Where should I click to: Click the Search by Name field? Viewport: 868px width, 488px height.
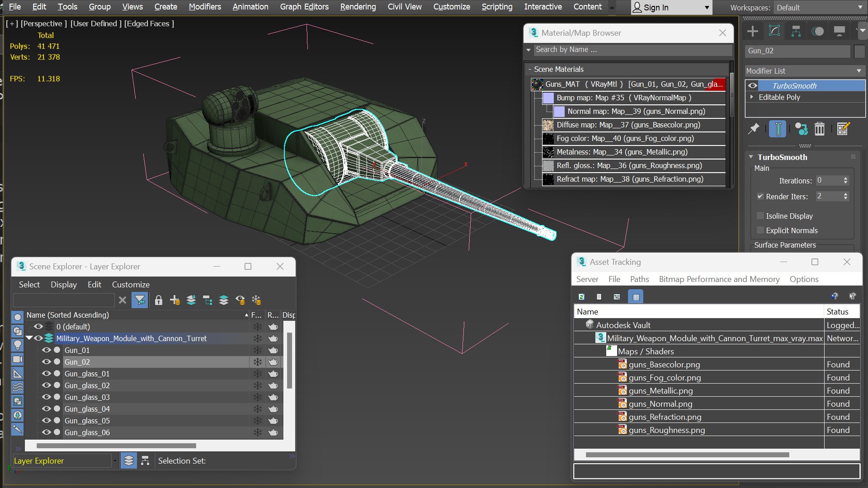pos(632,50)
